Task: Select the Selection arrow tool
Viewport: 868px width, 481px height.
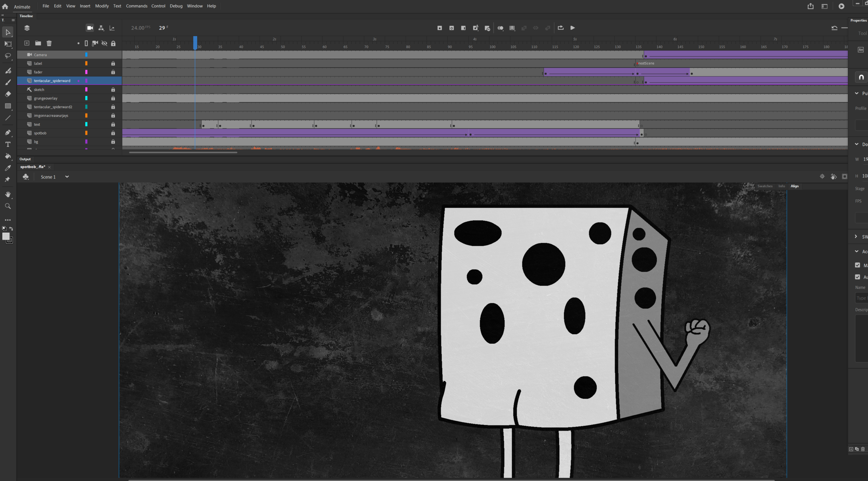Action: pos(8,32)
